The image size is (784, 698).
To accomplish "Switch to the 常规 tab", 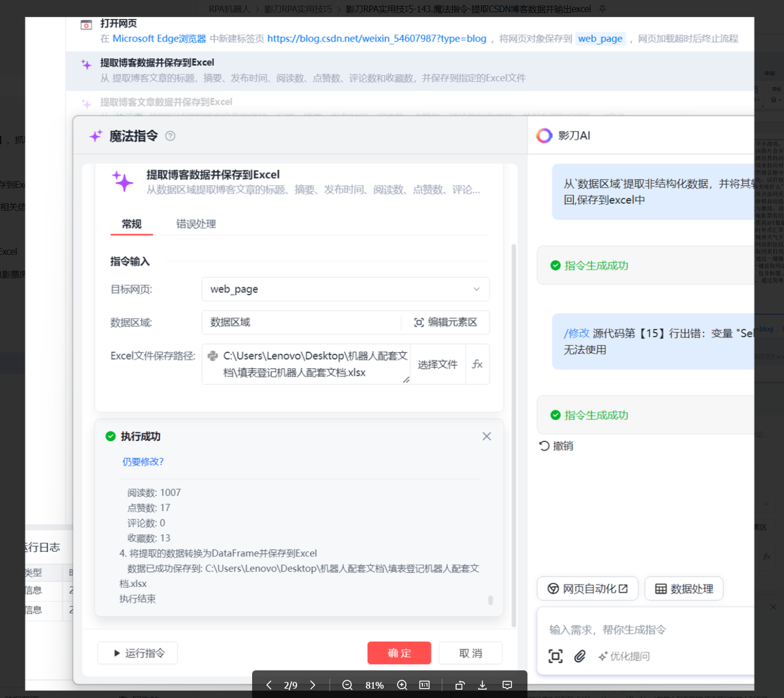I will click(x=131, y=224).
